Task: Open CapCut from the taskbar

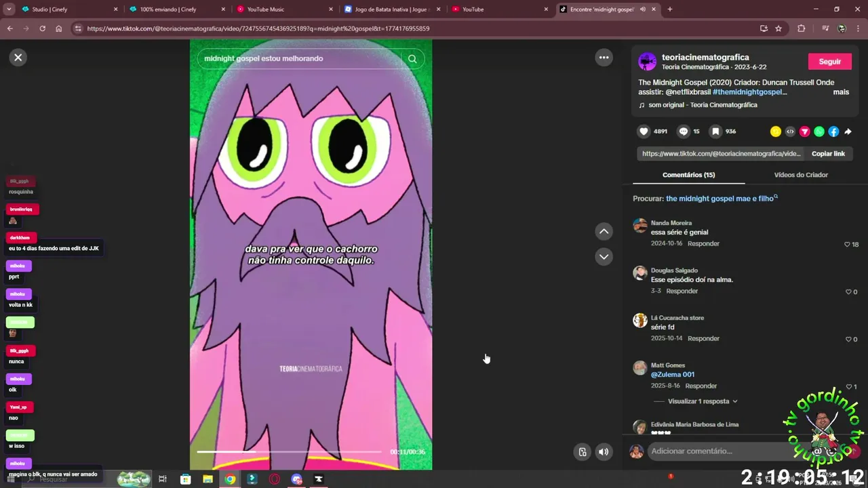Action: tap(319, 479)
